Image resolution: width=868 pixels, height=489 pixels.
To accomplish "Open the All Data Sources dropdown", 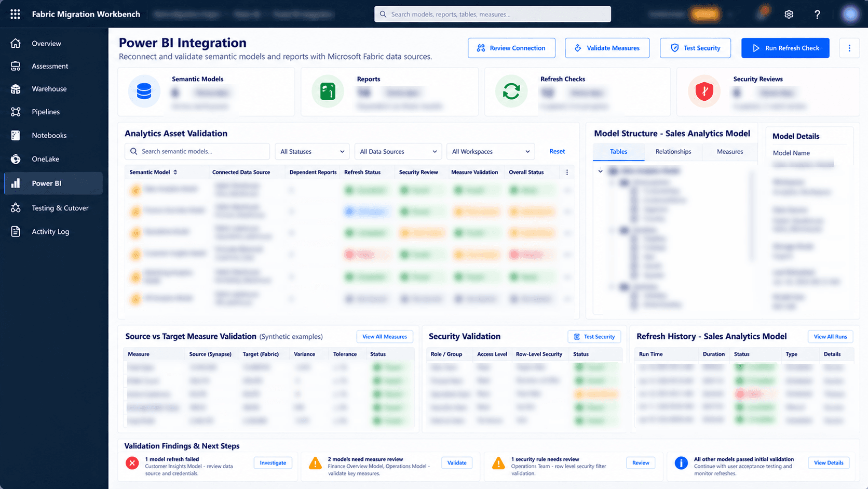I will coord(398,151).
